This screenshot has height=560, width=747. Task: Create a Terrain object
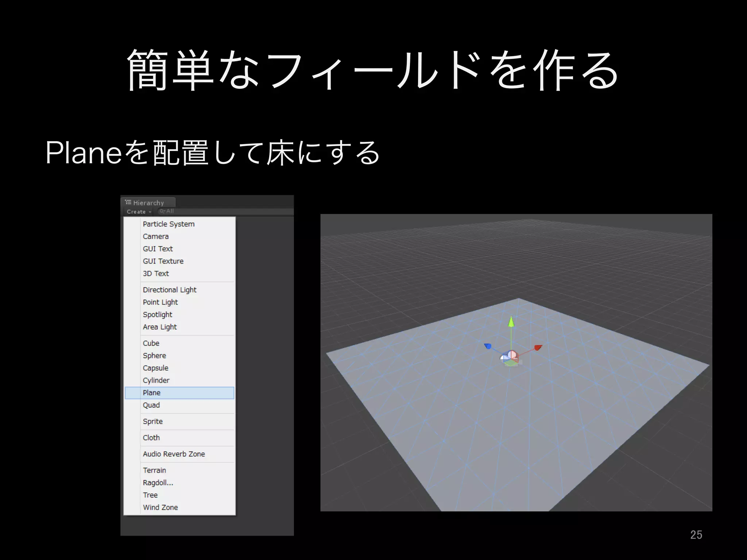click(x=179, y=470)
